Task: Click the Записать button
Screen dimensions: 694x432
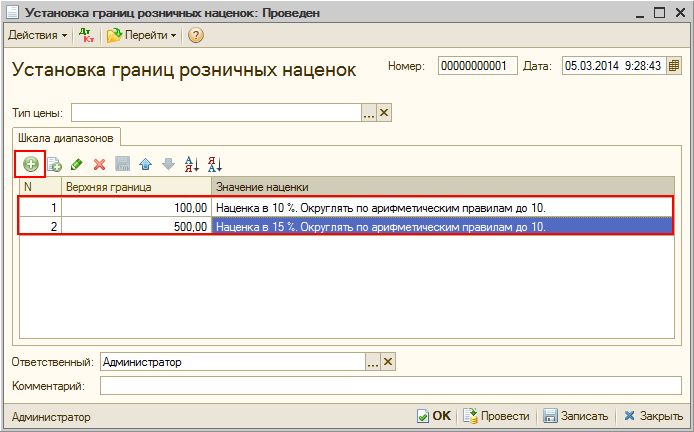Action: 576,416
